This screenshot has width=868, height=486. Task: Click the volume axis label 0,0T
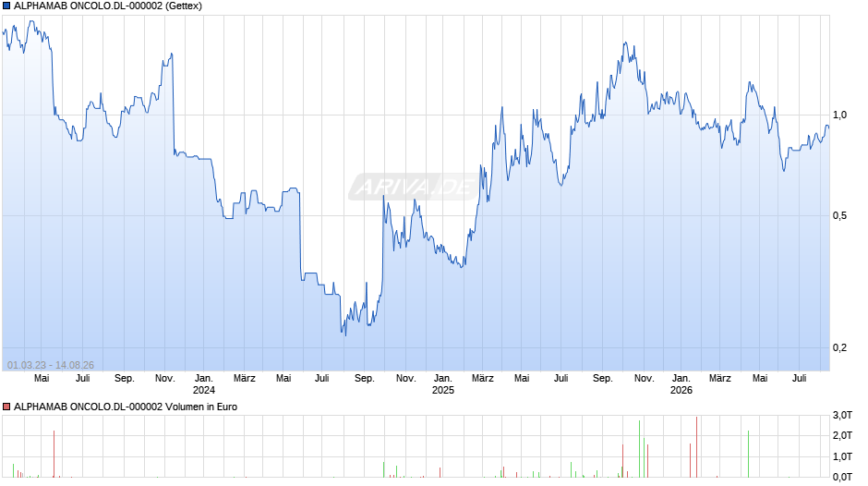click(842, 477)
